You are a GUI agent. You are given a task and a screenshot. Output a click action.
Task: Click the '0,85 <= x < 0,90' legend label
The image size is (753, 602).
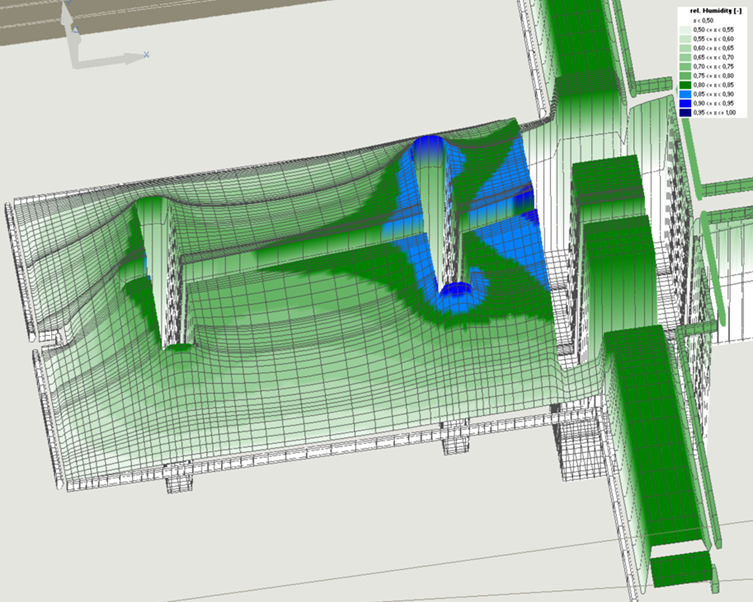click(x=714, y=94)
